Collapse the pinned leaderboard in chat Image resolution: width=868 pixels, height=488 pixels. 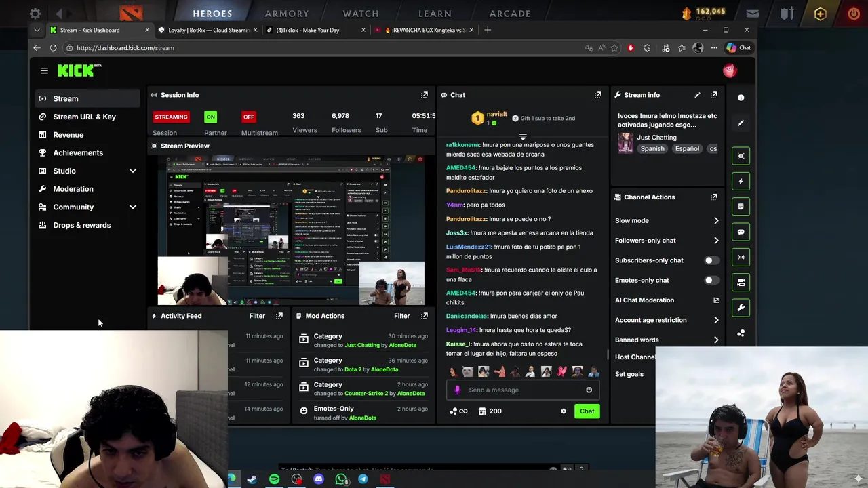coord(523,137)
